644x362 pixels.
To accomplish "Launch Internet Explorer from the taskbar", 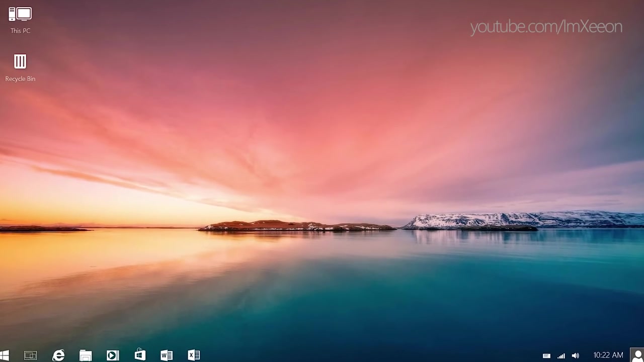I will [x=58, y=355].
